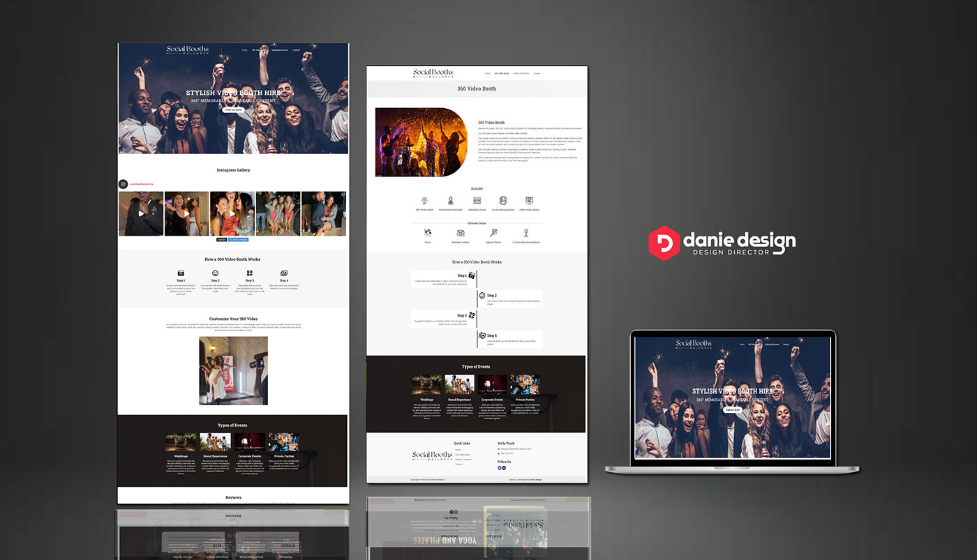Click Social Booths logo in middle page header
977x560 pixels.
433,73
